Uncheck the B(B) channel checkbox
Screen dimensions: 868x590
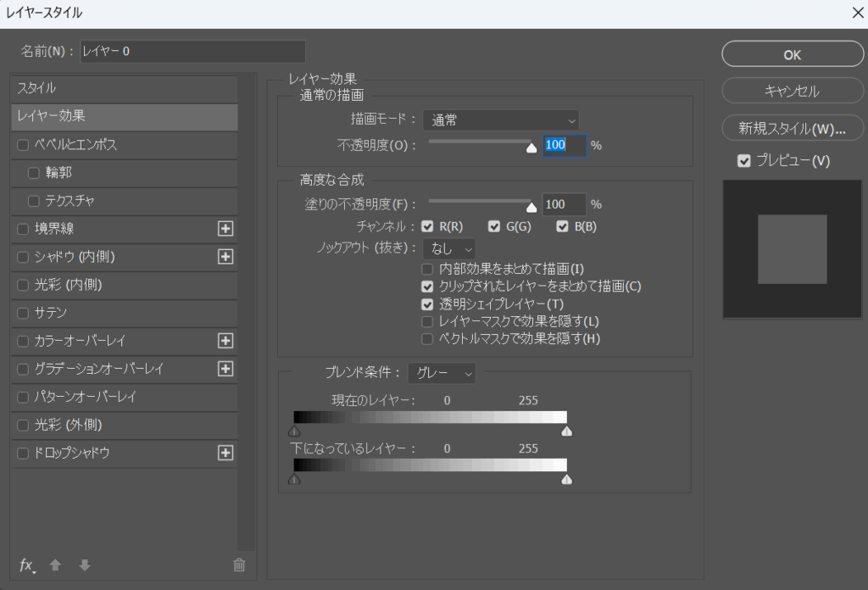point(563,226)
